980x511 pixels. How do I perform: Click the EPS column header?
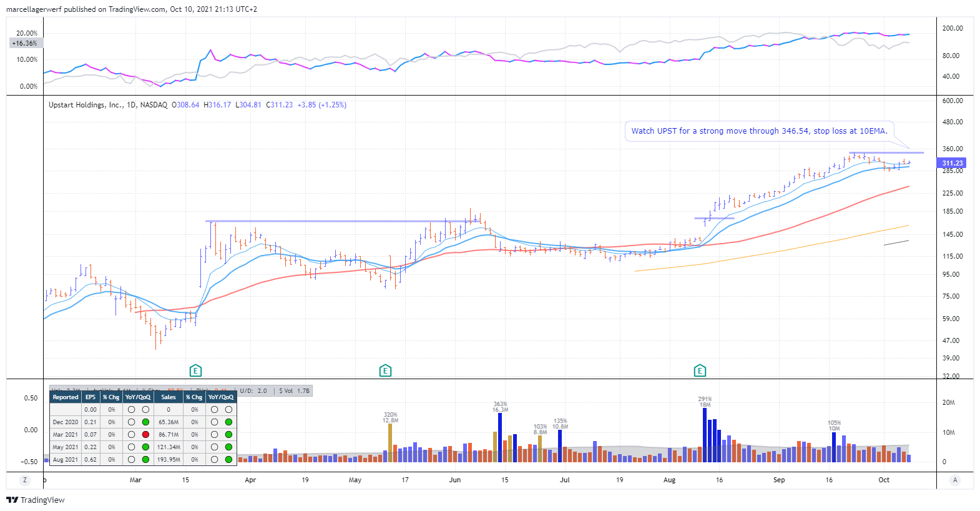tap(91, 397)
